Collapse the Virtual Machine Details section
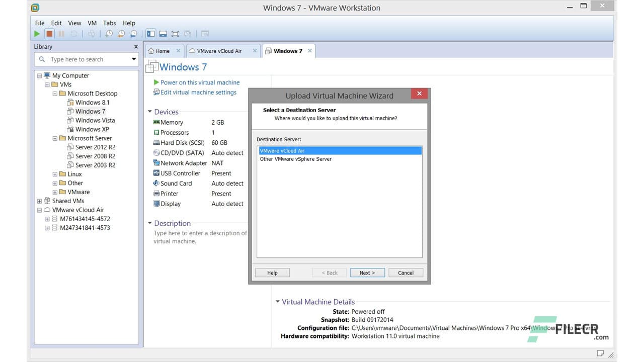This screenshot has height=362, width=644. [278, 302]
